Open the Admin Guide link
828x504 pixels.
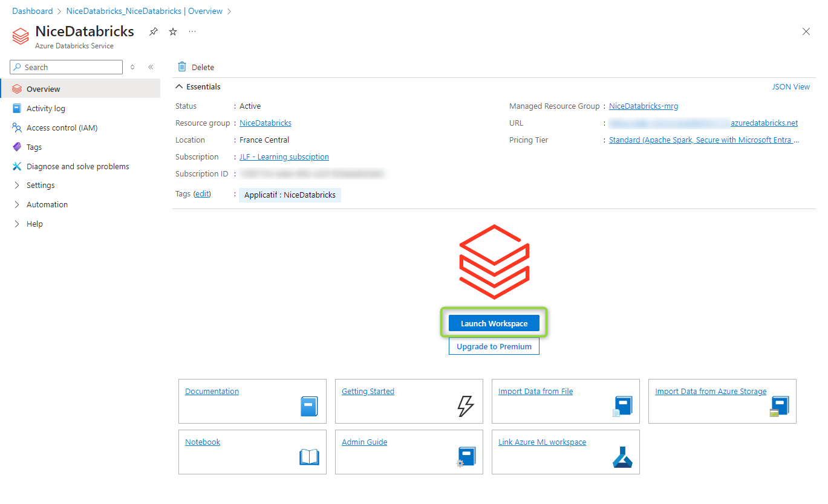(364, 442)
